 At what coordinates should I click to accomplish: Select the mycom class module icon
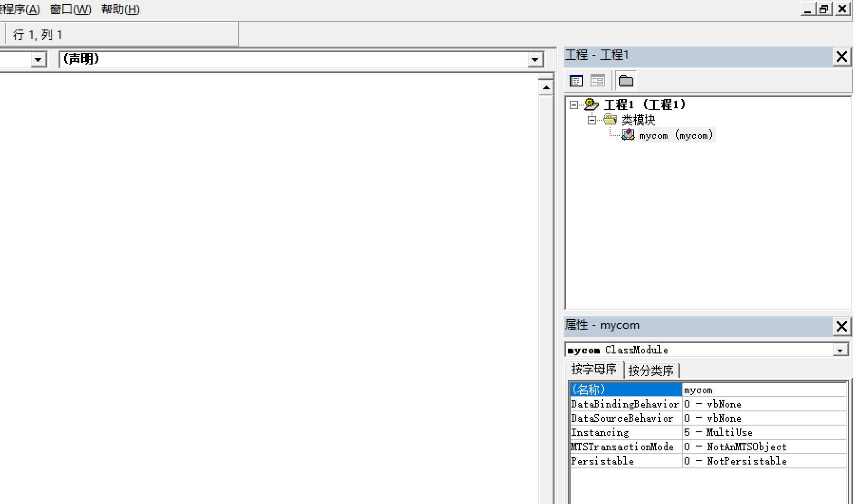click(x=628, y=135)
